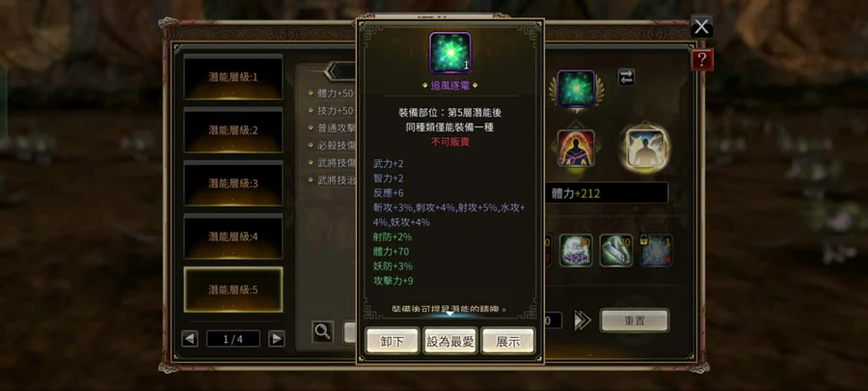Select the red silhouette skill icon
The width and height of the screenshot is (868, 391).
[x=577, y=148]
